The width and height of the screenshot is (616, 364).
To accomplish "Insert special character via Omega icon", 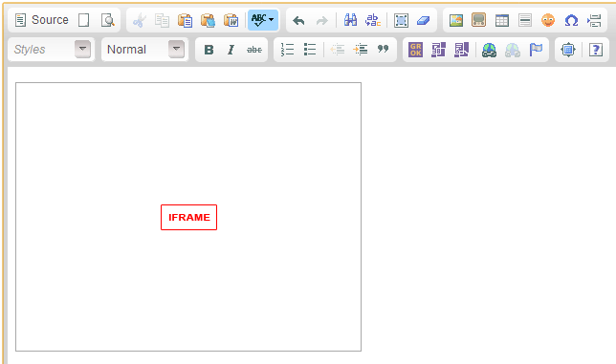I will (x=571, y=20).
